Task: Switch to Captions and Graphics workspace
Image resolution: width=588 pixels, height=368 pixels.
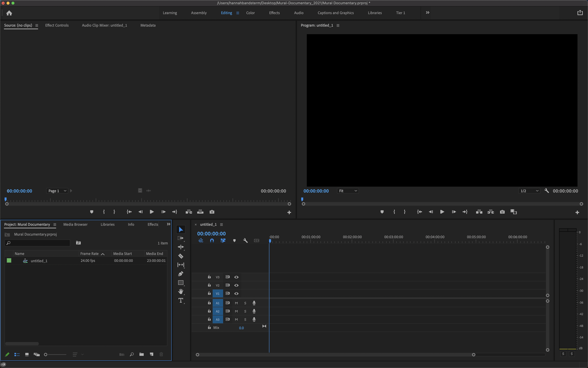Action: click(x=336, y=13)
